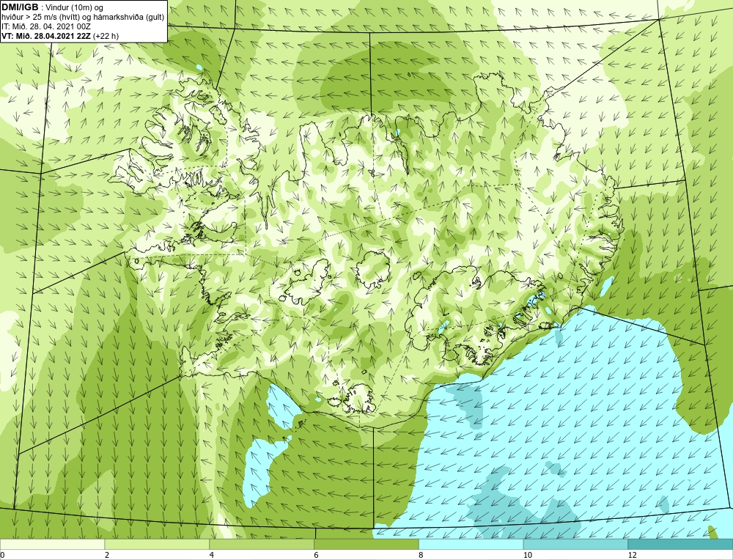This screenshot has width=733, height=560.
Task: Click the 2–4 m/s legend color swatch
Action: (x=157, y=544)
